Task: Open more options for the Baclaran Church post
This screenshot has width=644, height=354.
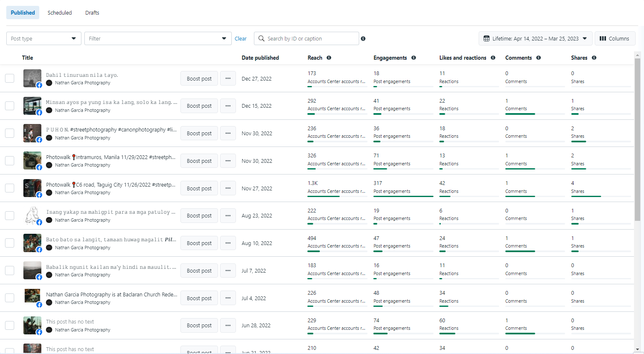Action: pyautogui.click(x=228, y=298)
